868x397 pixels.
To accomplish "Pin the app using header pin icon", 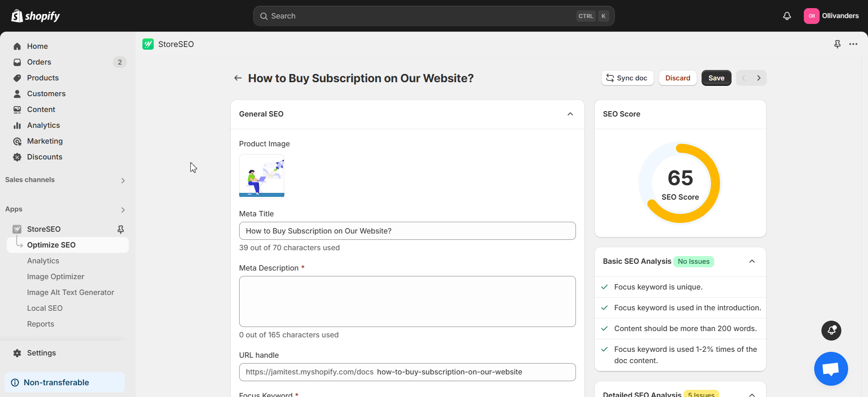I will 837,44.
